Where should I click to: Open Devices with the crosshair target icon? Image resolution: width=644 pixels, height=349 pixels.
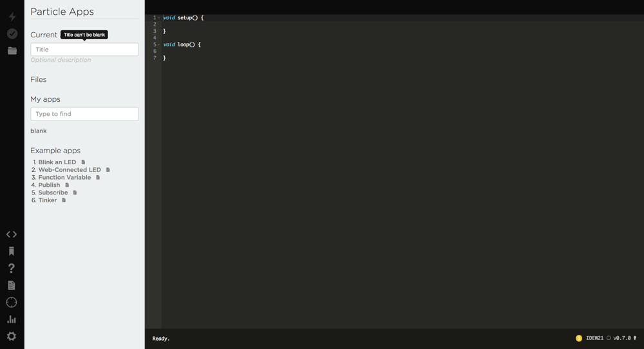click(x=12, y=302)
